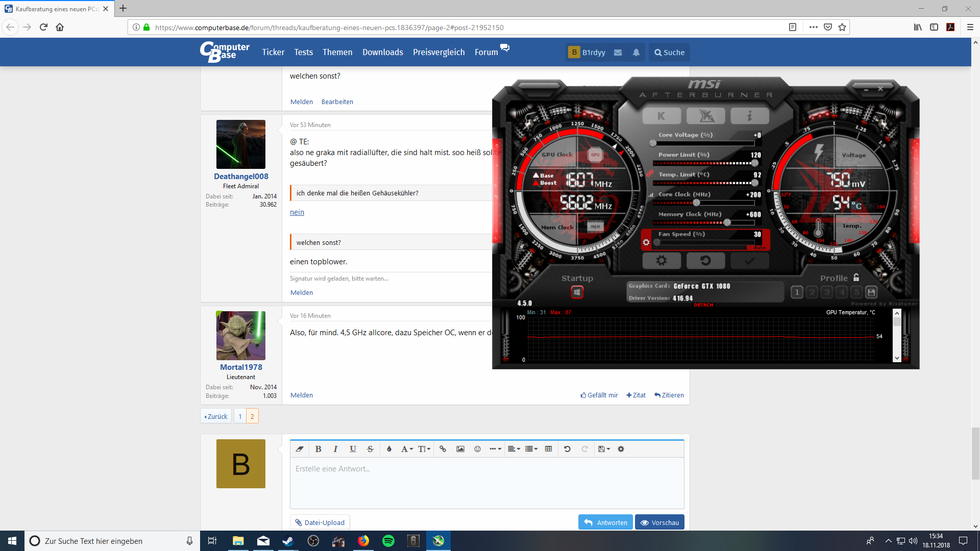Open Ticker in ComputerBase navigation
980x551 pixels.
tap(273, 52)
